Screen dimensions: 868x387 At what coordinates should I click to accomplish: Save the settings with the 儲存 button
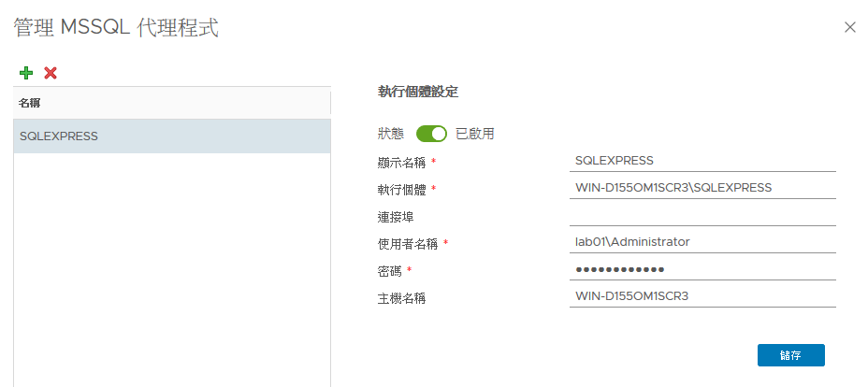coord(791,355)
